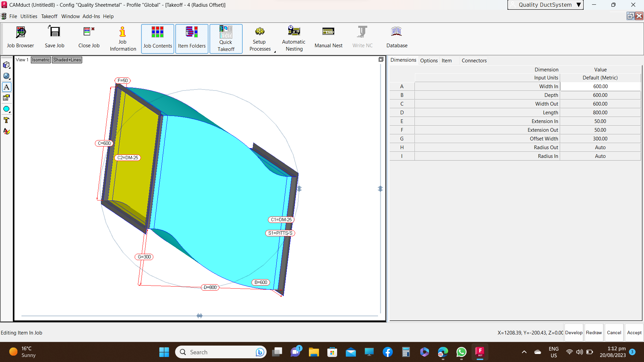
Task: Open the Shaded+Lines display mode selector
Action: tap(67, 60)
